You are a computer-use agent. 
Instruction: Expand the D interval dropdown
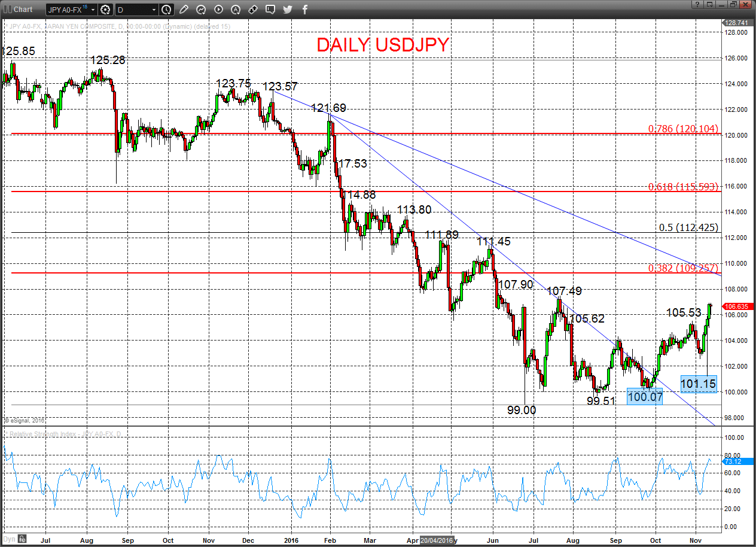(154, 10)
